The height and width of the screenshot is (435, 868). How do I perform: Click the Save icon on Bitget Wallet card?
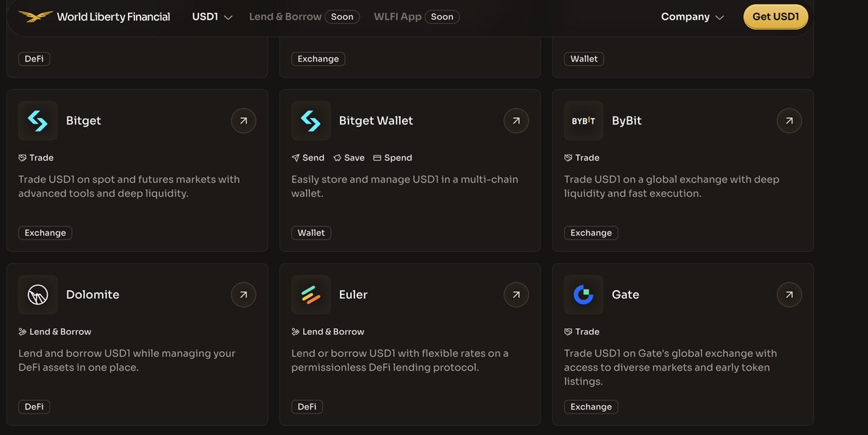(337, 158)
